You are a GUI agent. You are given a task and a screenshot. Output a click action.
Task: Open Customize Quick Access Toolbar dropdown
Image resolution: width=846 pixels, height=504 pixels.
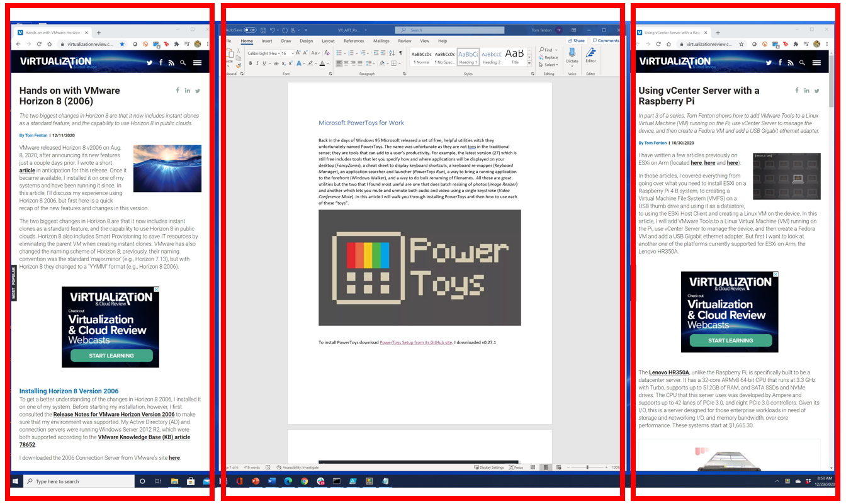(306, 30)
